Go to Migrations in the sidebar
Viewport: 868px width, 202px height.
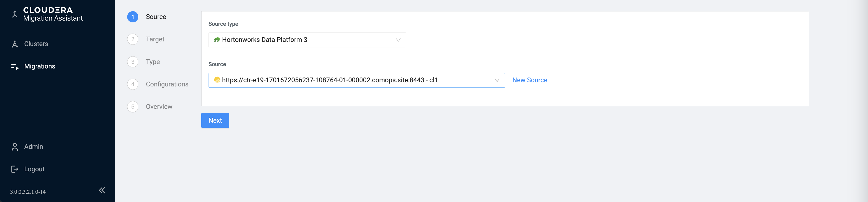[40, 66]
